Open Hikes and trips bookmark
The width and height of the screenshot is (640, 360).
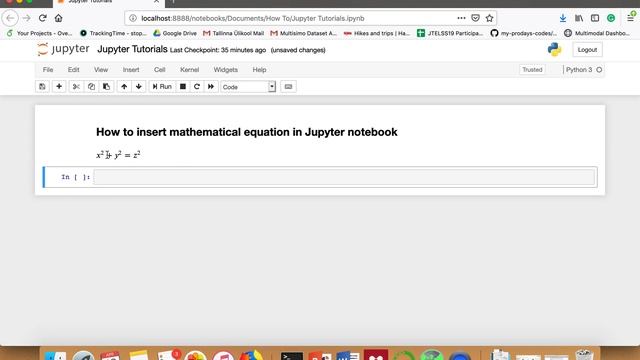pyautogui.click(x=377, y=33)
